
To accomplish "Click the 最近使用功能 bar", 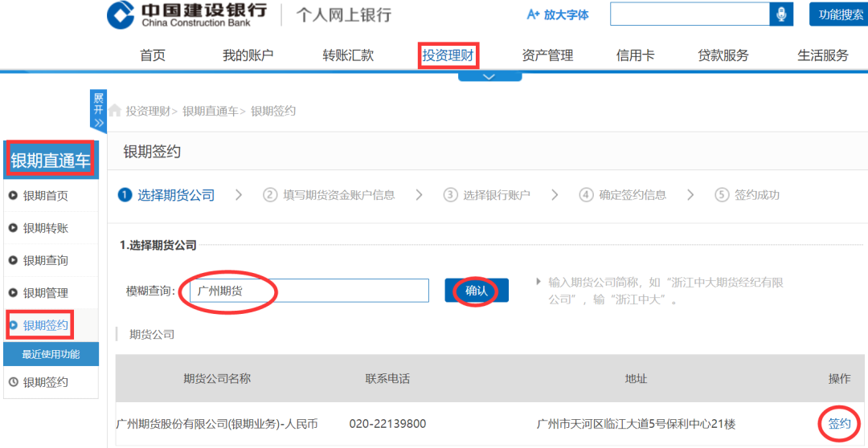I will [51, 355].
